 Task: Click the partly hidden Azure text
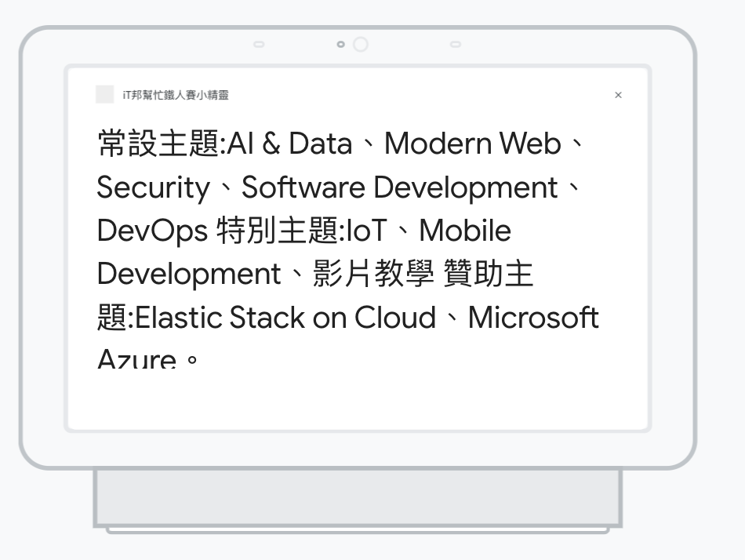coord(136,359)
